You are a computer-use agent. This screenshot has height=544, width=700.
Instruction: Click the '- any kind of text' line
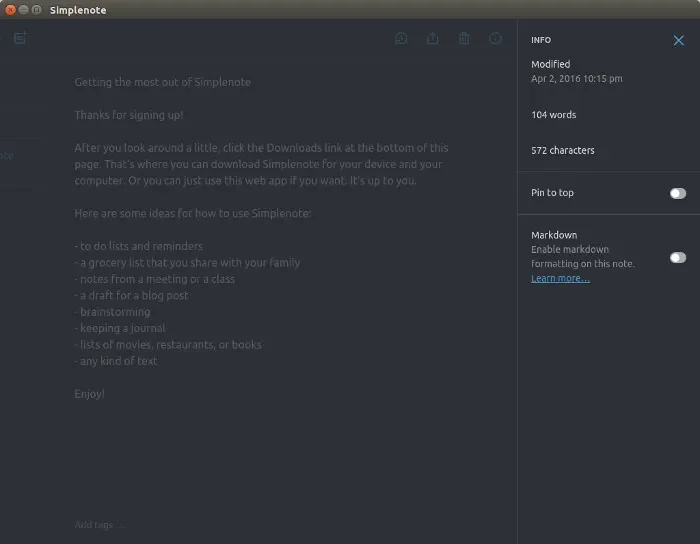tap(116, 361)
